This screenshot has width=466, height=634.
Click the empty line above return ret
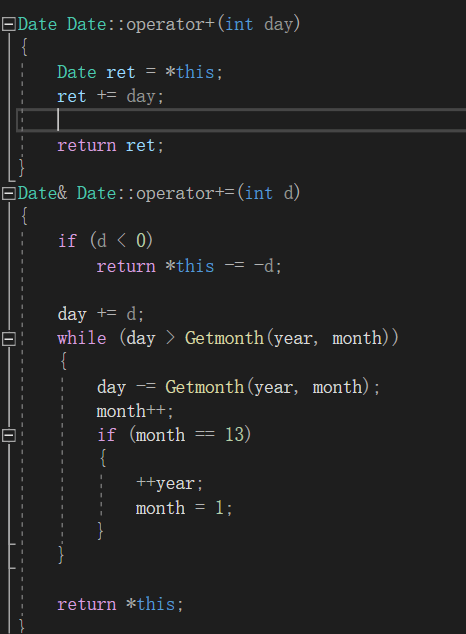241,120
